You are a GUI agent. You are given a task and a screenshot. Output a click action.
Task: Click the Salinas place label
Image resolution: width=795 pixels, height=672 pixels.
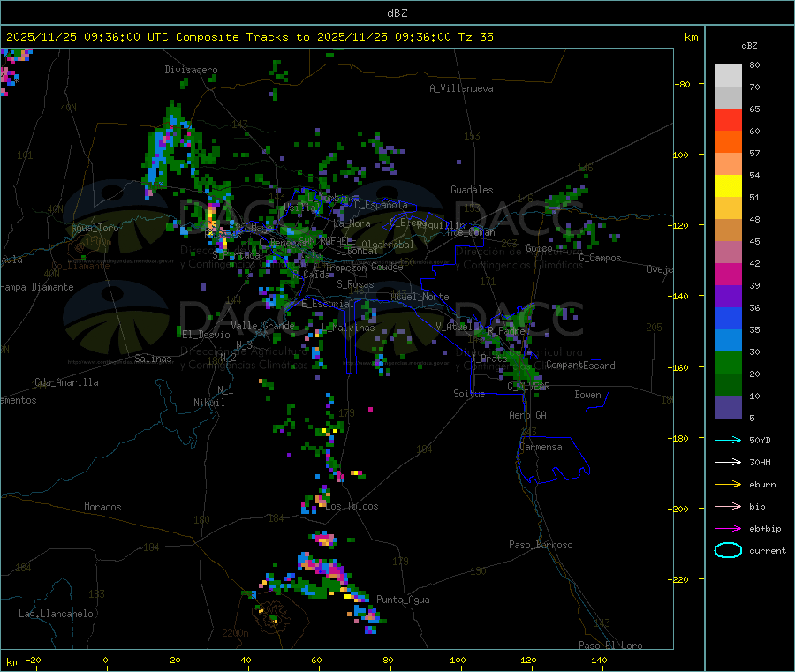tap(153, 359)
